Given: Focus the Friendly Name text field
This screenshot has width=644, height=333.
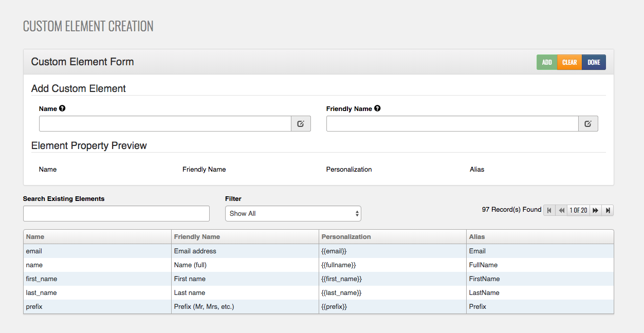Looking at the screenshot, I should pyautogui.click(x=452, y=124).
